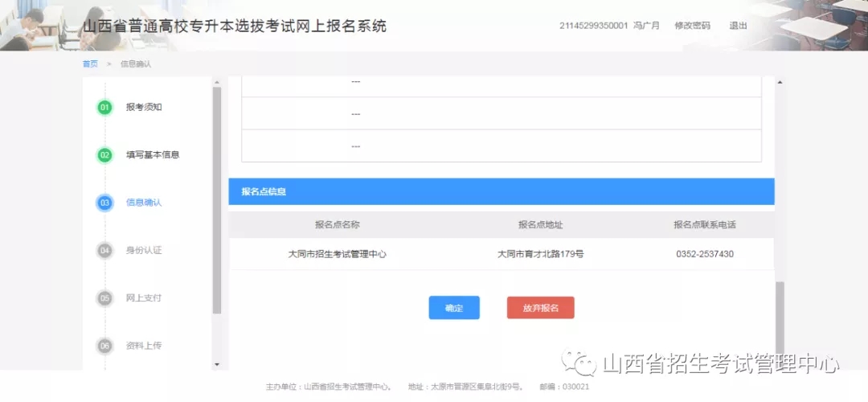This screenshot has height=402, width=868.
Task: Log out via 退出 link
Action: pyautogui.click(x=738, y=26)
